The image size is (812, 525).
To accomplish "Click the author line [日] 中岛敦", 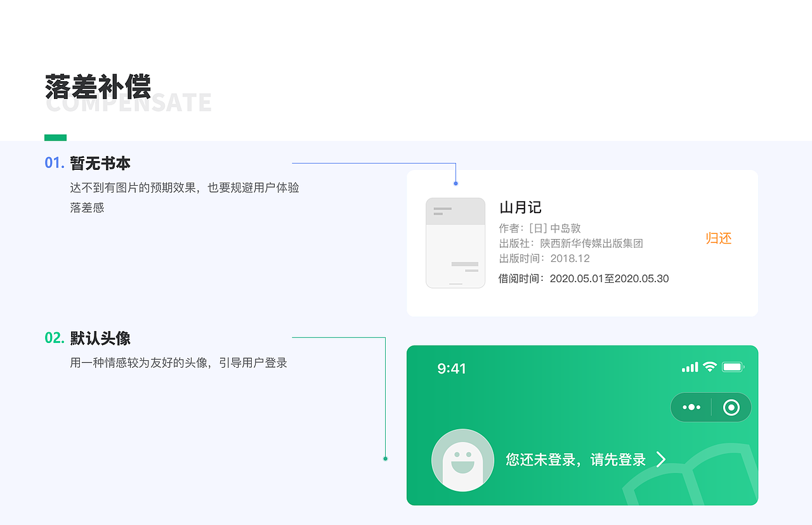I will tap(540, 228).
